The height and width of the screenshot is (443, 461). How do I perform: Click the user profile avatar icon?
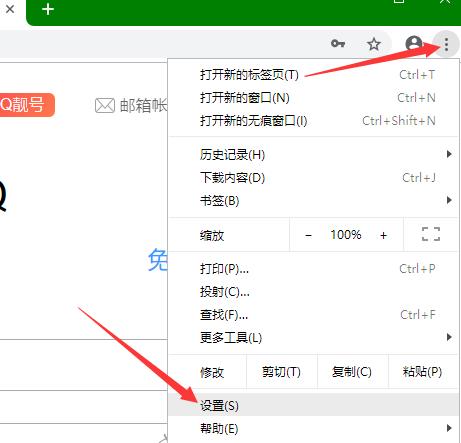(x=414, y=44)
